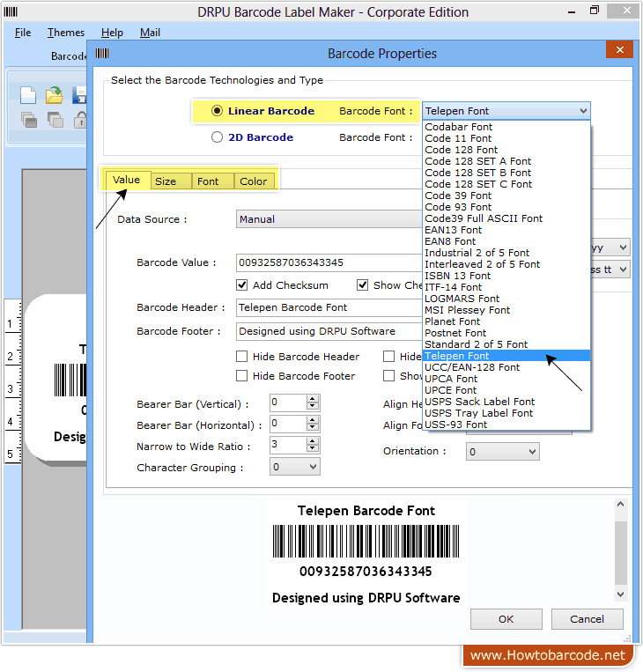Click the first layered-copy icon in the toolbar

pyautogui.click(x=29, y=120)
